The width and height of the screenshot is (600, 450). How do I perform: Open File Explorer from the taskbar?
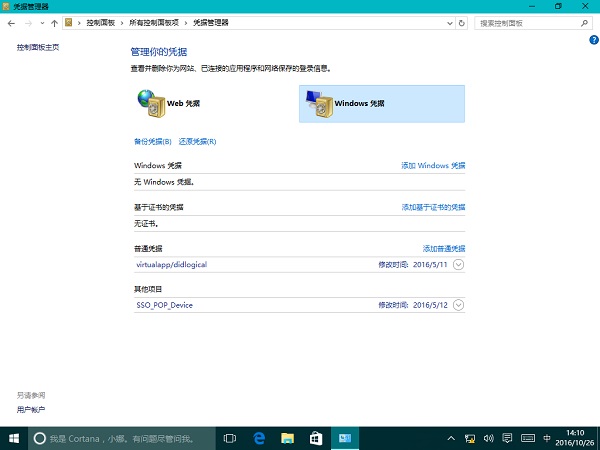287,438
